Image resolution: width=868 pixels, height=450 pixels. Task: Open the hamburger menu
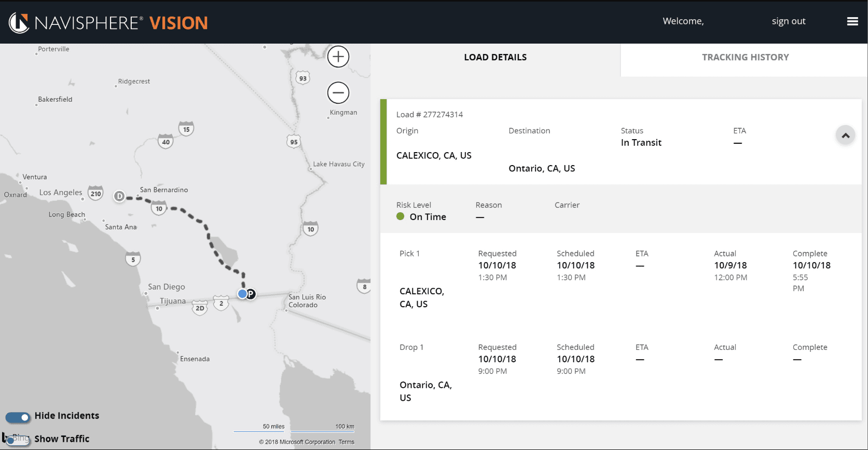point(852,21)
